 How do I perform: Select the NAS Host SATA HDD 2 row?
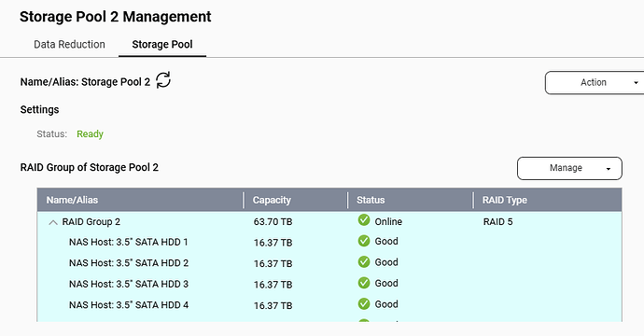pyautogui.click(x=329, y=263)
